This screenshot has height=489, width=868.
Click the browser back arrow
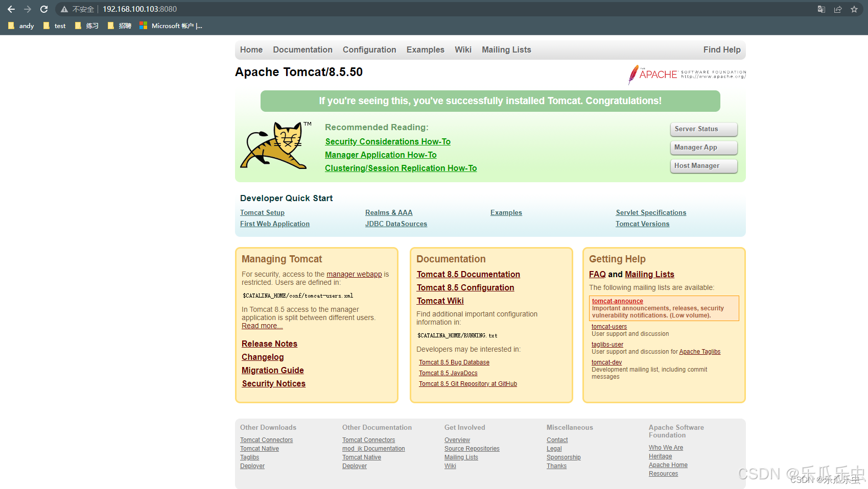click(11, 9)
